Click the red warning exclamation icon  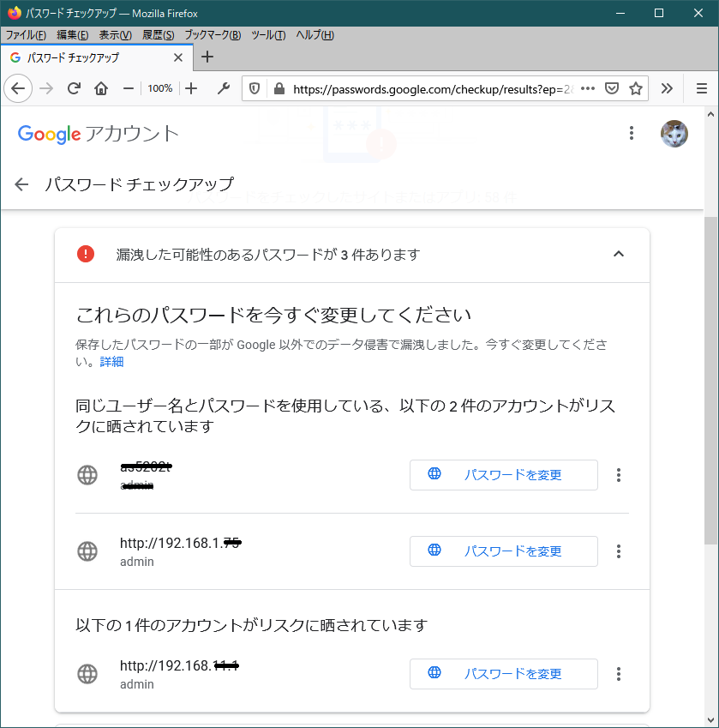click(x=86, y=254)
